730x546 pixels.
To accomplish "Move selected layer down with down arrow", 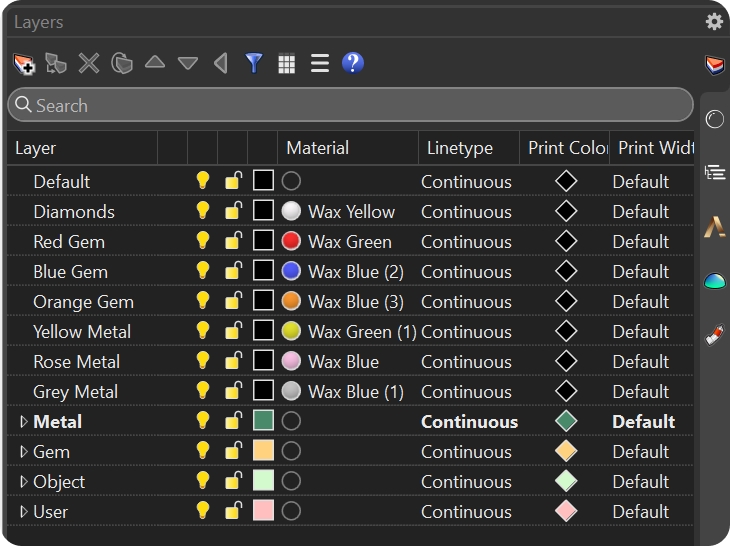I will click(188, 64).
